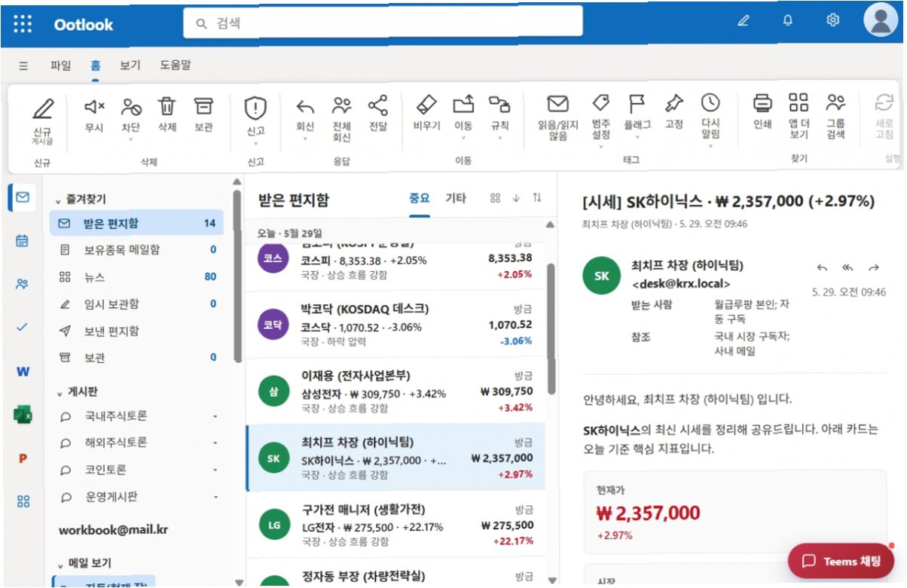
Task: Open dropdown arrow under 차단
Action: (131, 139)
